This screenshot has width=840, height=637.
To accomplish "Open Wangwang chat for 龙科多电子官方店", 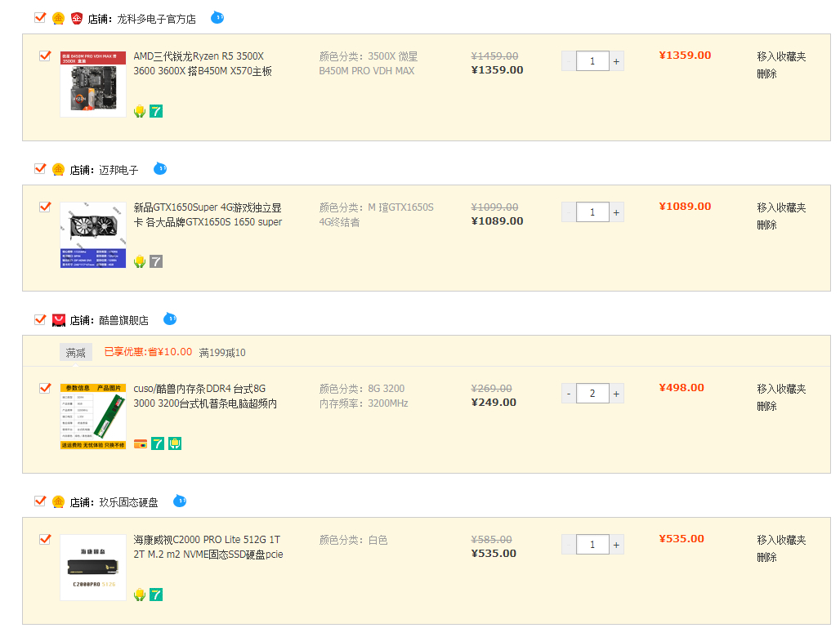I will click(x=217, y=18).
